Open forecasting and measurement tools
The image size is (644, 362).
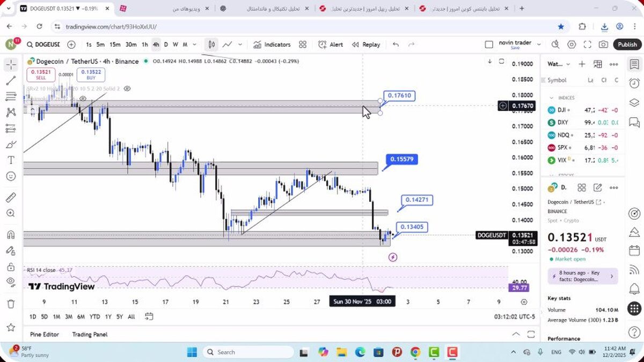11,128
